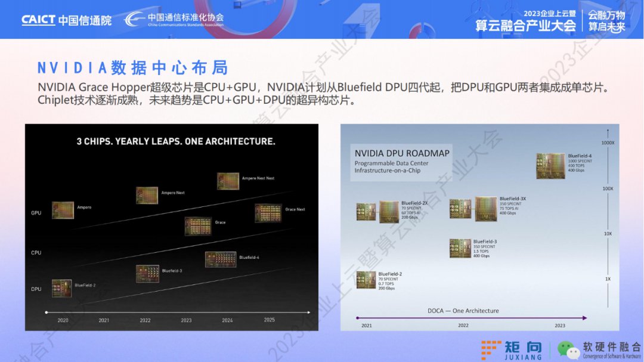Screen dimensions: 644x362
Task: Select BlueField-4 chip in DPU roadmap
Action: (x=550, y=166)
